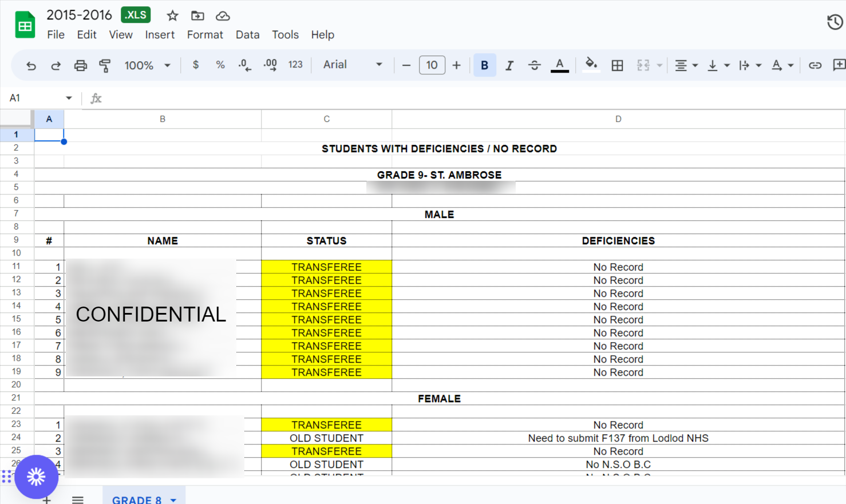Select column B header
This screenshot has width=846, height=504.
pyautogui.click(x=163, y=119)
